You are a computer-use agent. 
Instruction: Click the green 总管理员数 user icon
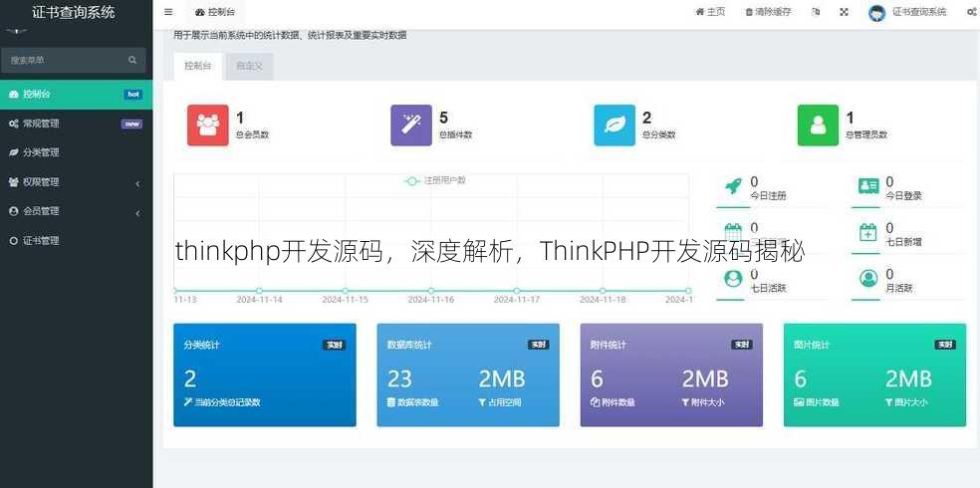tap(818, 124)
